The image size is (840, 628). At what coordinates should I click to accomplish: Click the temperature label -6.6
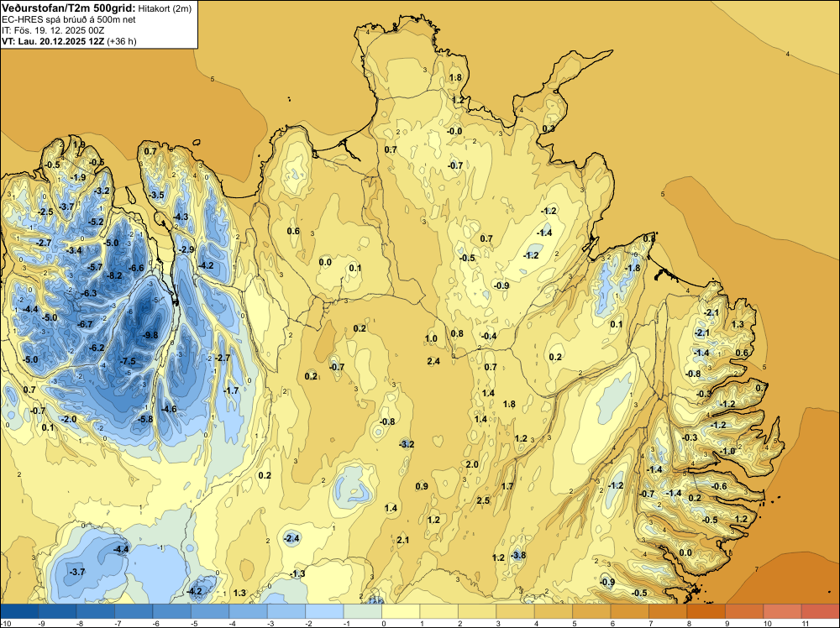coord(135,268)
